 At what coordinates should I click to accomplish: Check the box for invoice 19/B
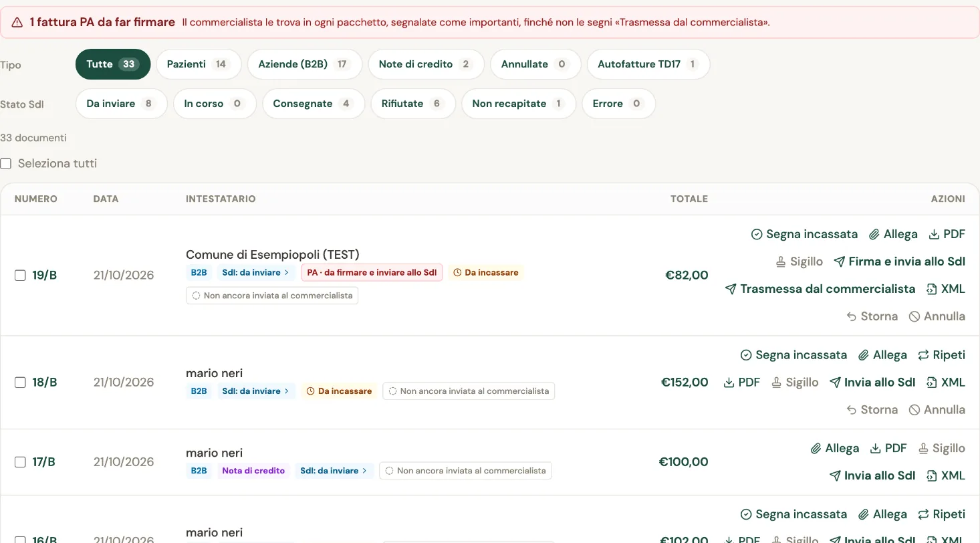tap(20, 276)
